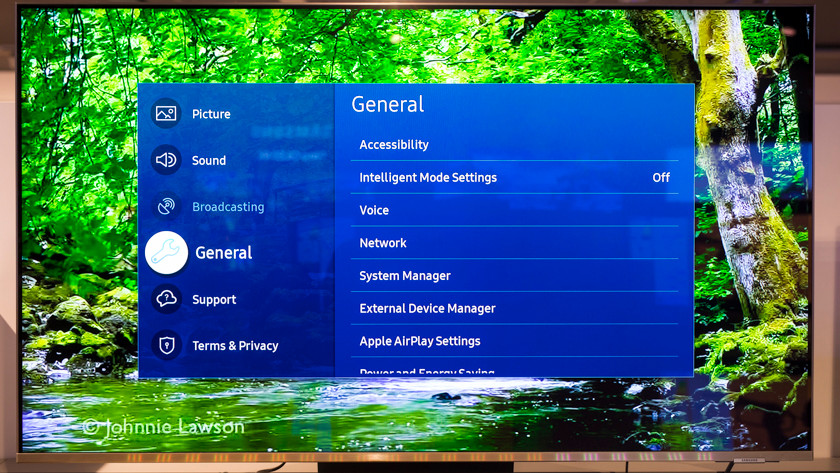Switch to the Picture menu label
Image resolution: width=840 pixels, height=473 pixels.
(x=211, y=114)
